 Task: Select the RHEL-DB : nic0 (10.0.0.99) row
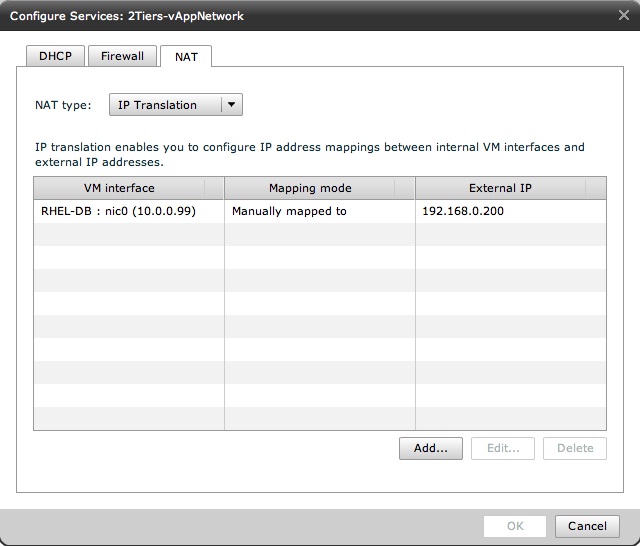point(320,211)
